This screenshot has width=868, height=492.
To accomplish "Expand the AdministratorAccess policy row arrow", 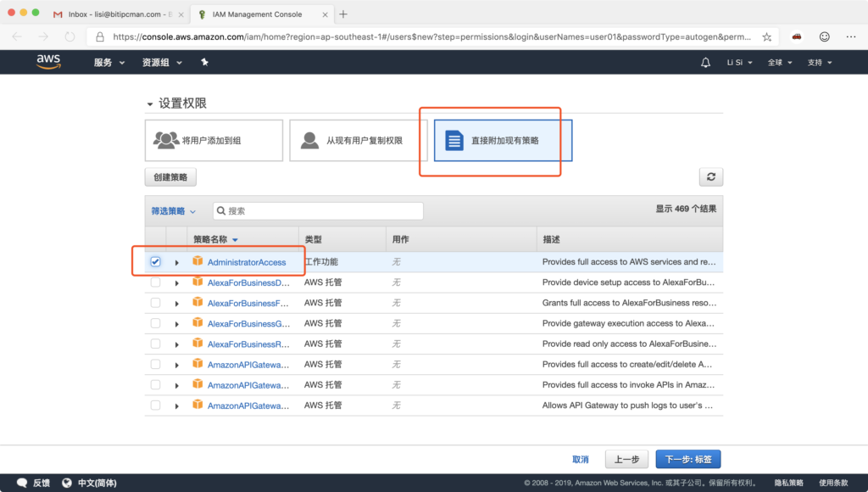I will pos(176,263).
